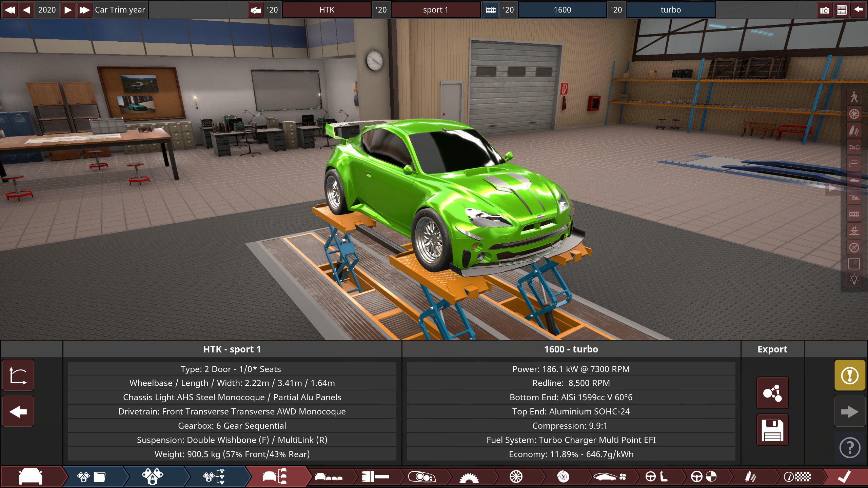Click the Power: 186.1 kW row
This screenshot has height=488, width=868.
(571, 369)
